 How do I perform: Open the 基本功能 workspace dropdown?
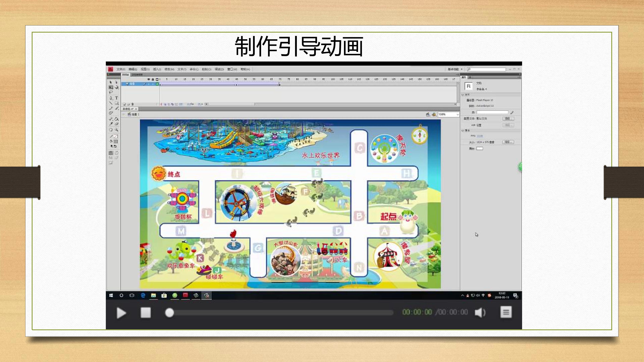(x=455, y=69)
